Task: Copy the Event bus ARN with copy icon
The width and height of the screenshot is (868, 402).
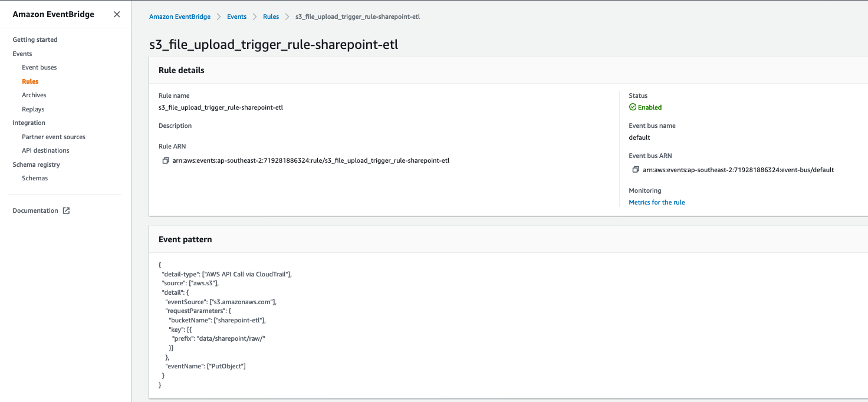Action: (636, 170)
